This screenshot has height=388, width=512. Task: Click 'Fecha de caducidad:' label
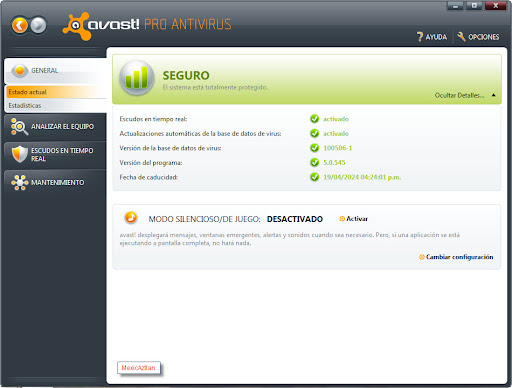(x=148, y=177)
